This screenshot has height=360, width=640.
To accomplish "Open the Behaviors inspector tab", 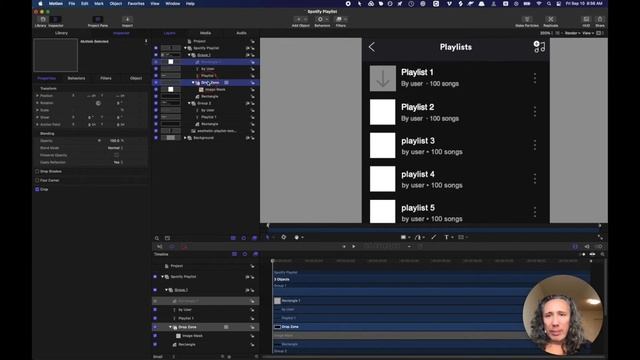I will tap(76, 78).
